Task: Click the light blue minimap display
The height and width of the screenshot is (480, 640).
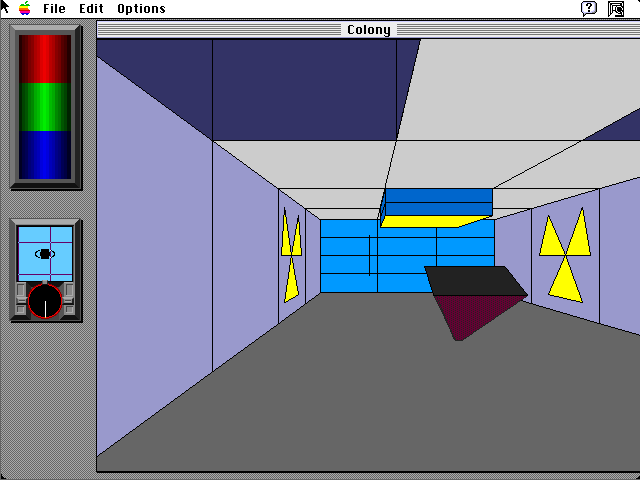Action: coord(45,254)
